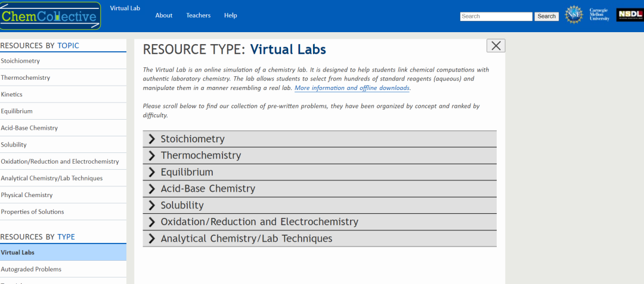
Task: Expand the Stoichiometry section chevron
Action: click(151, 139)
